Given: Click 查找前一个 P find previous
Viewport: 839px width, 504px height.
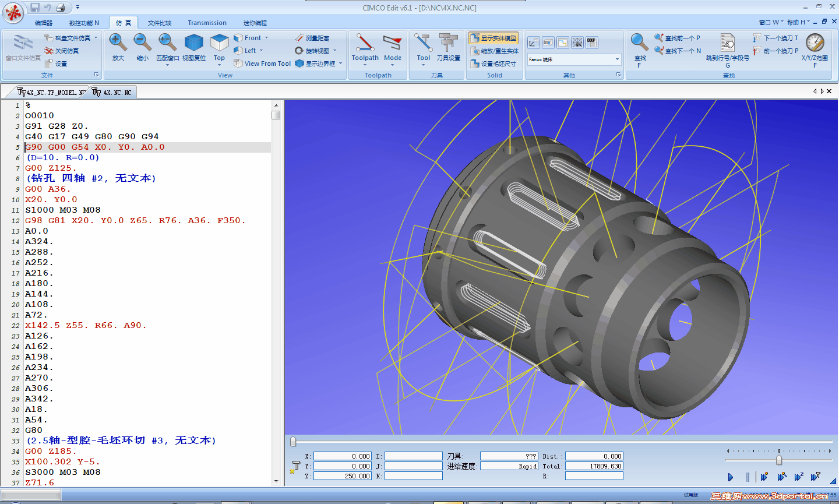Looking at the screenshot, I should (677, 38).
